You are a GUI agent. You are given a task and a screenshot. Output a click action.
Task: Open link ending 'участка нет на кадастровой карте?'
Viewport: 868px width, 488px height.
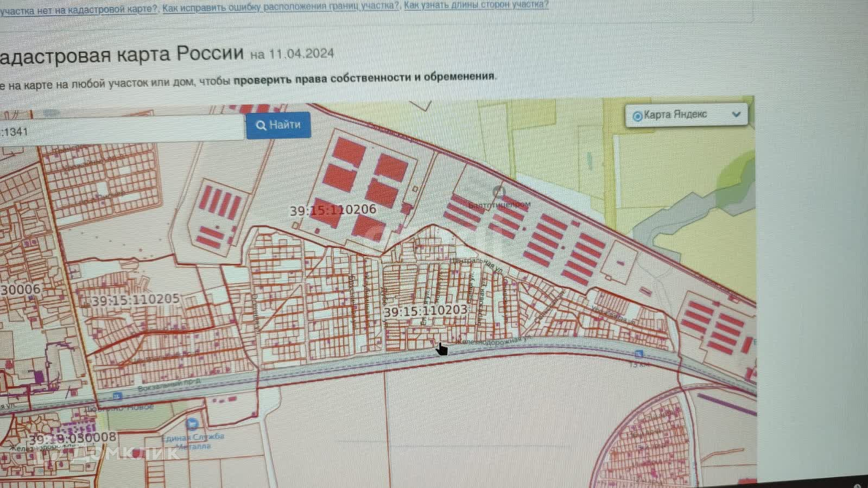pyautogui.click(x=79, y=10)
